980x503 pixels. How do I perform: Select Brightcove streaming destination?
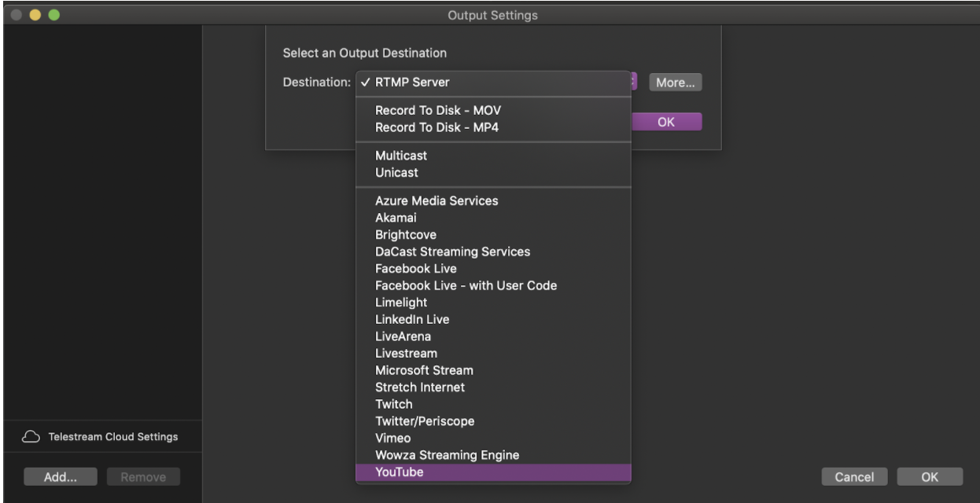tap(493, 235)
